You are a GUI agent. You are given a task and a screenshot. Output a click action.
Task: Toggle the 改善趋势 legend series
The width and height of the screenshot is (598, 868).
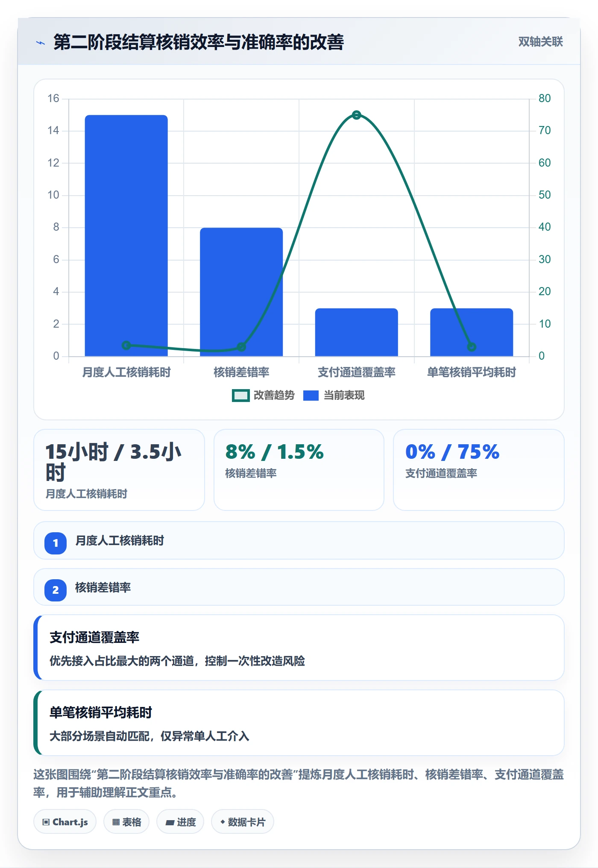[263, 396]
